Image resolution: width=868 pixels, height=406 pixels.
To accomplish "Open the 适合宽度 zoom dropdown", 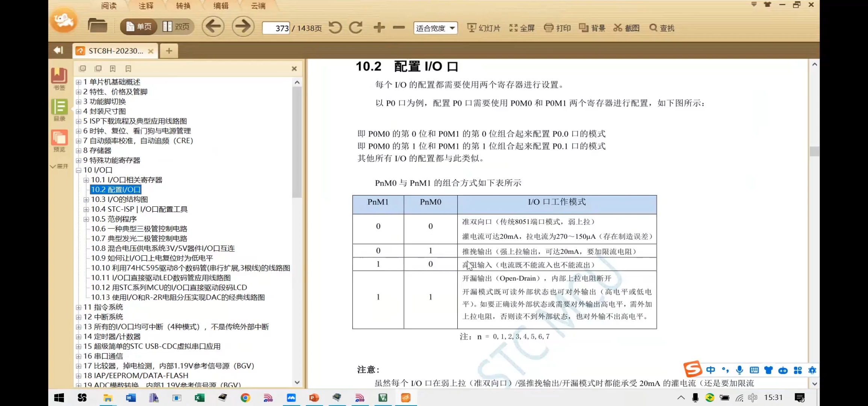I will (435, 28).
